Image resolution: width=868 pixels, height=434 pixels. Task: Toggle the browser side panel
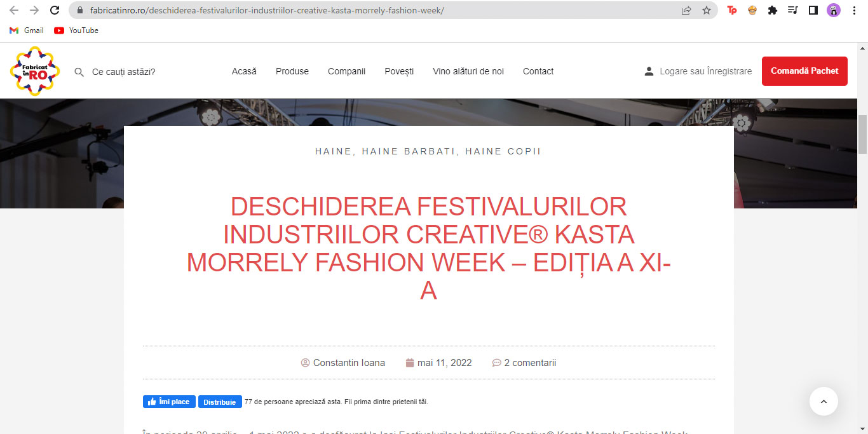point(813,10)
